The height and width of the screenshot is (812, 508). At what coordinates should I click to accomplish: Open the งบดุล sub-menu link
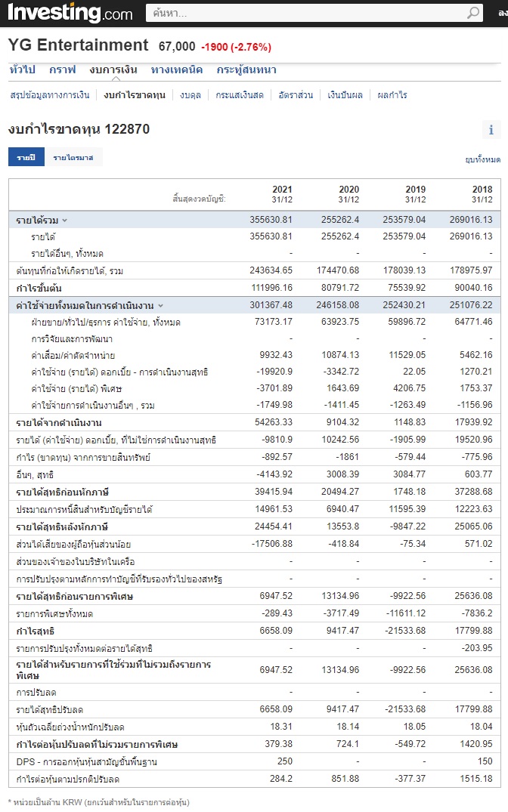pyautogui.click(x=190, y=94)
